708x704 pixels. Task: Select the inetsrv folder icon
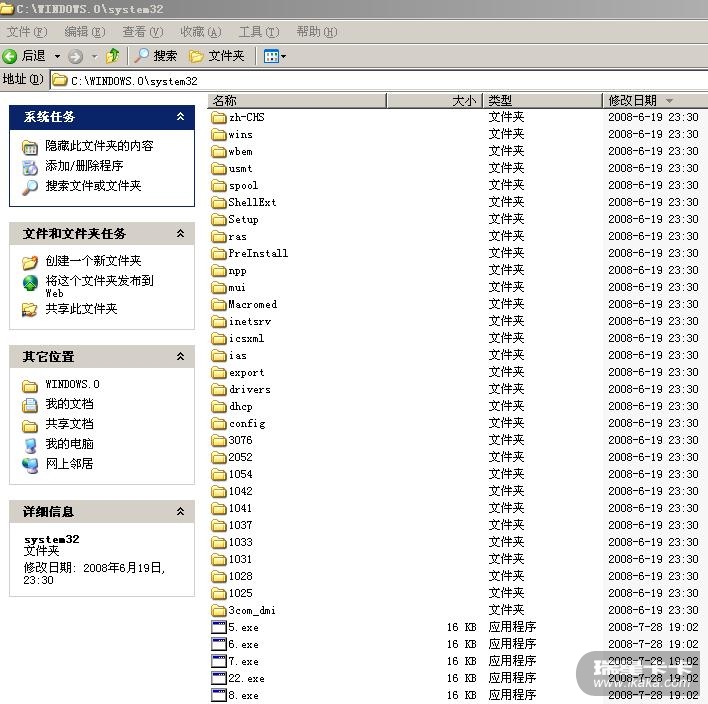(219, 322)
